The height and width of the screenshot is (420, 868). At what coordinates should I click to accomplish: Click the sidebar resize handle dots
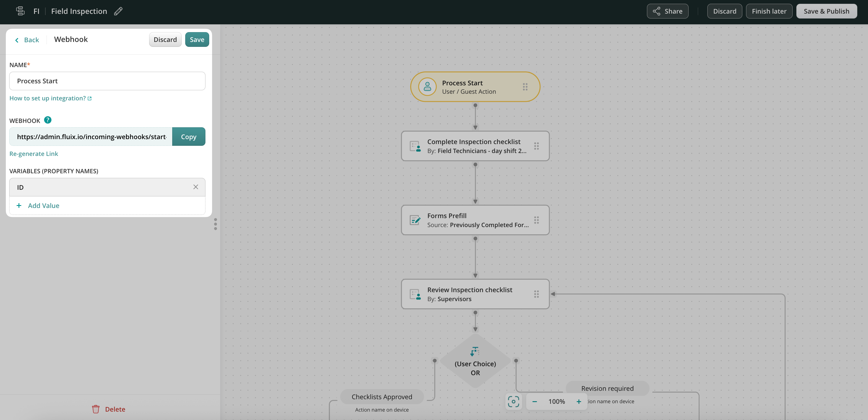coord(216,224)
